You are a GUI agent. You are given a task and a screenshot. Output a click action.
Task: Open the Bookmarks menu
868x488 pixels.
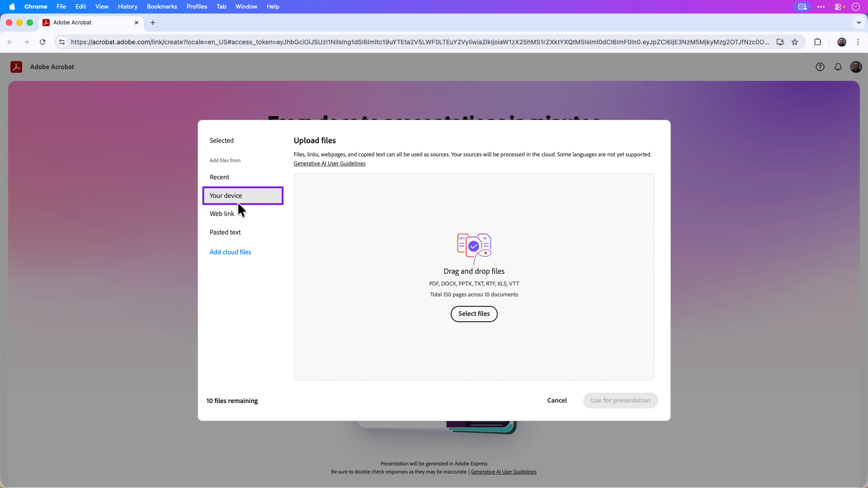[x=162, y=7]
